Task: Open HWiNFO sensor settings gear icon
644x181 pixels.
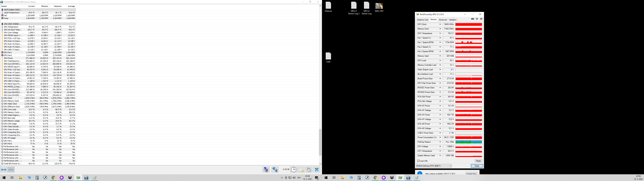Action: [x=309, y=170]
